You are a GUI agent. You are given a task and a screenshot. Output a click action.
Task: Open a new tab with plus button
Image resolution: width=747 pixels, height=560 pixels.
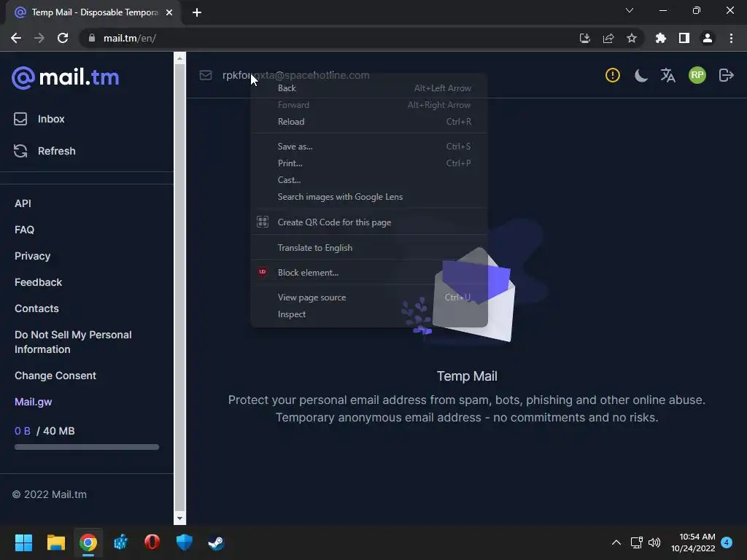[x=197, y=12]
